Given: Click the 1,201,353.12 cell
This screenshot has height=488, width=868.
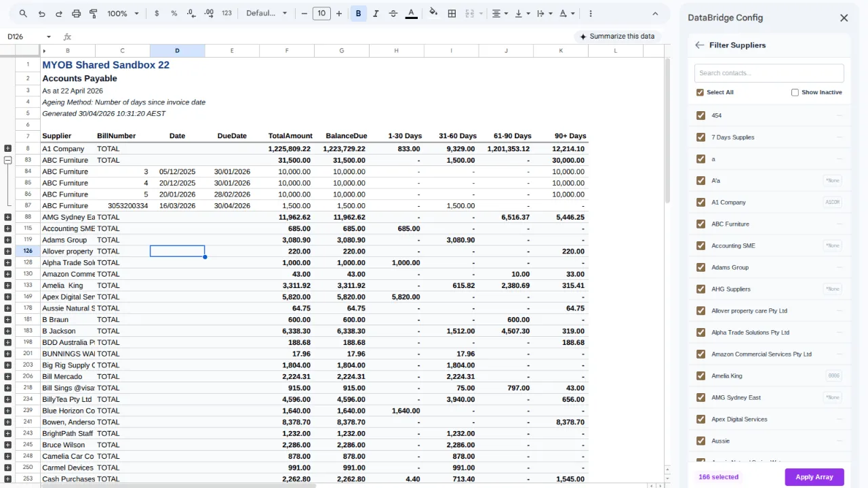Looking at the screenshot, I should [506, 148].
